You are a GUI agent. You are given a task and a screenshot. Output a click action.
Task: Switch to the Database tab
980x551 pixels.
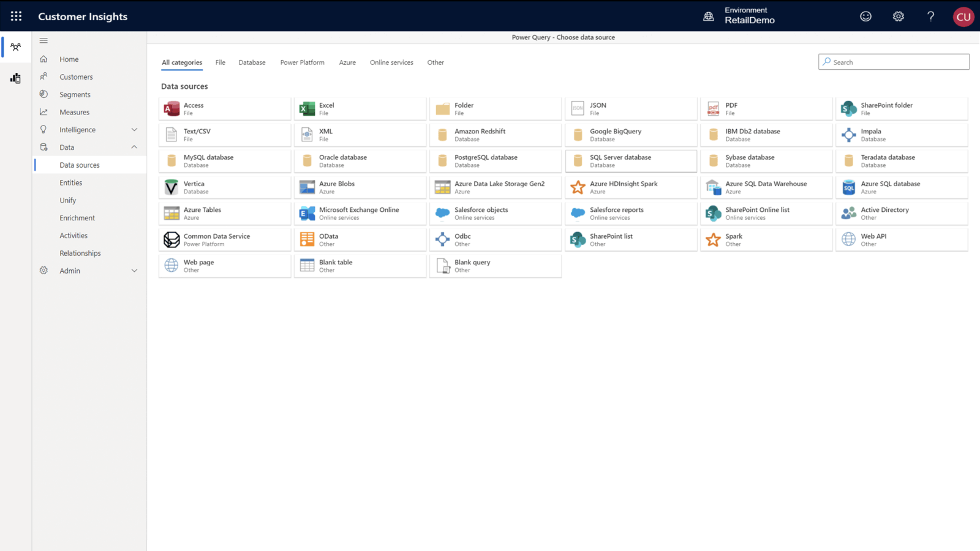coord(252,62)
